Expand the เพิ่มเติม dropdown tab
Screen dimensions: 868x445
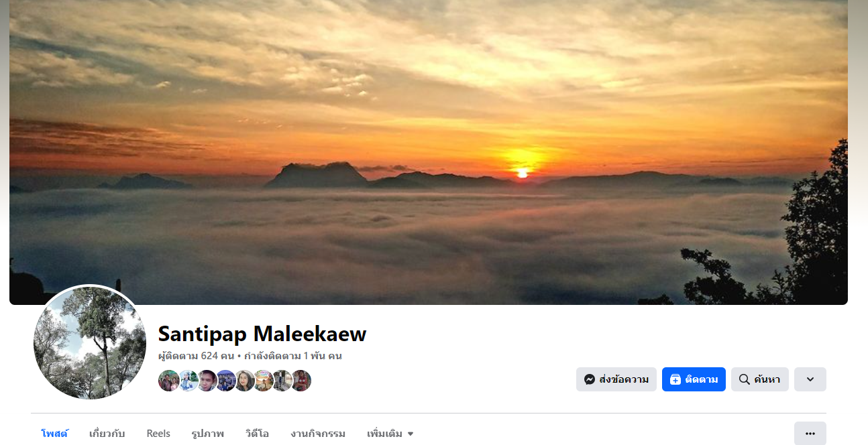390,434
